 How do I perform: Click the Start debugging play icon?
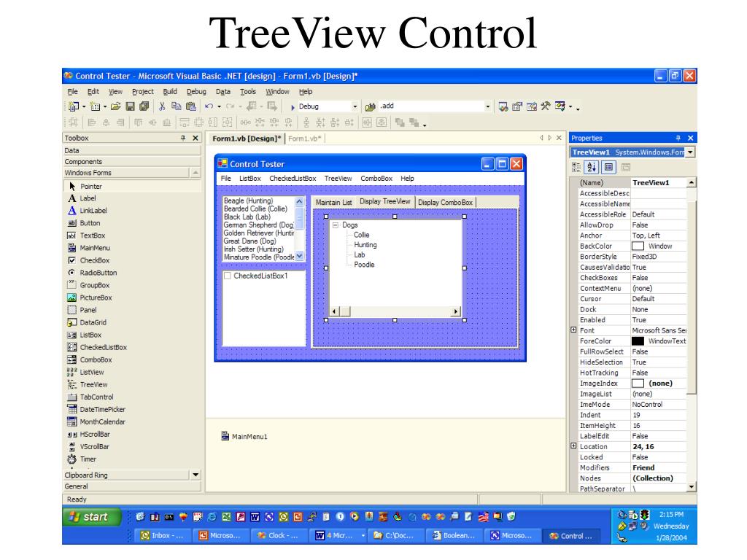pos(293,107)
